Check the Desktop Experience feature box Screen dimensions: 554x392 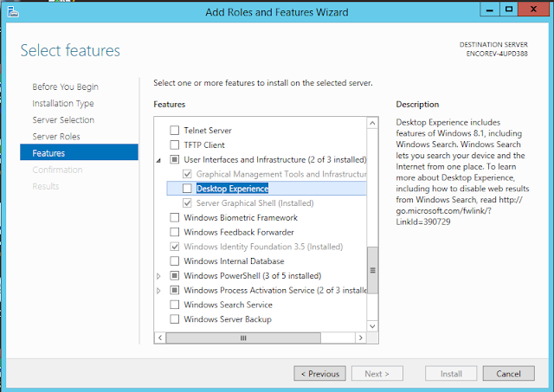point(187,189)
